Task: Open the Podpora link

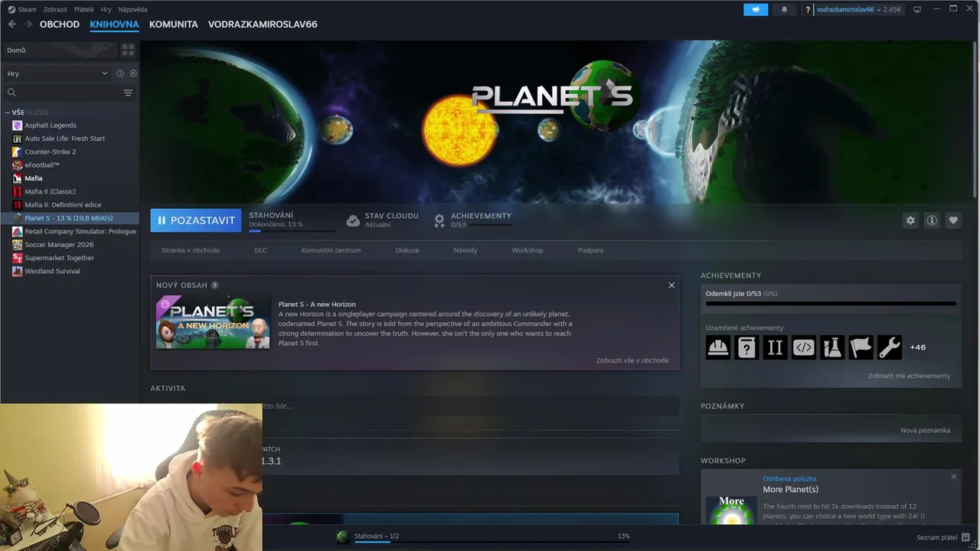Action: pos(590,250)
